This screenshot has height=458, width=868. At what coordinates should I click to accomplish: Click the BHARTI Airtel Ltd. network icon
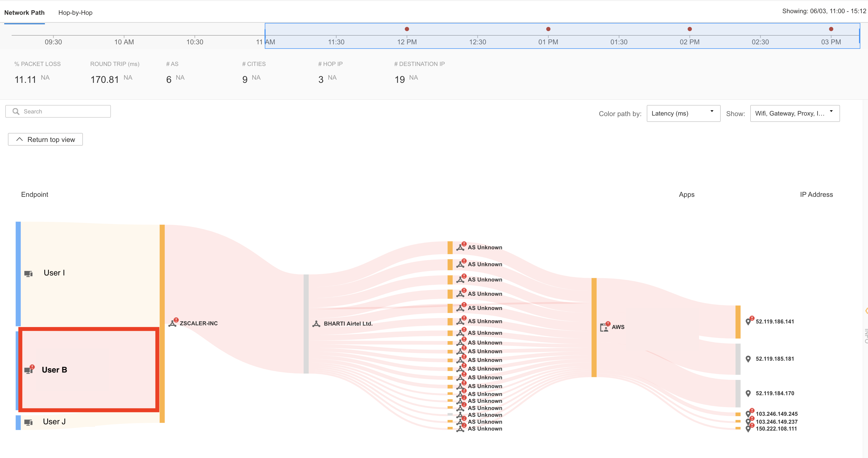[x=316, y=324]
